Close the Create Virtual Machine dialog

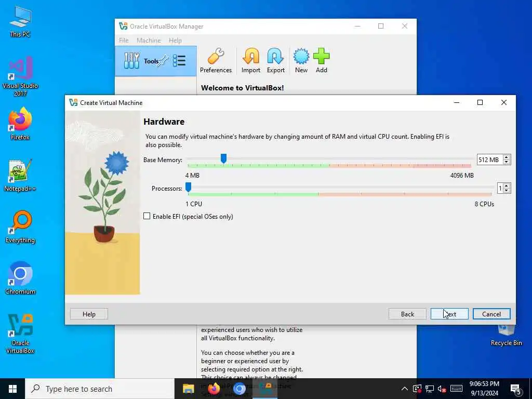(x=504, y=102)
